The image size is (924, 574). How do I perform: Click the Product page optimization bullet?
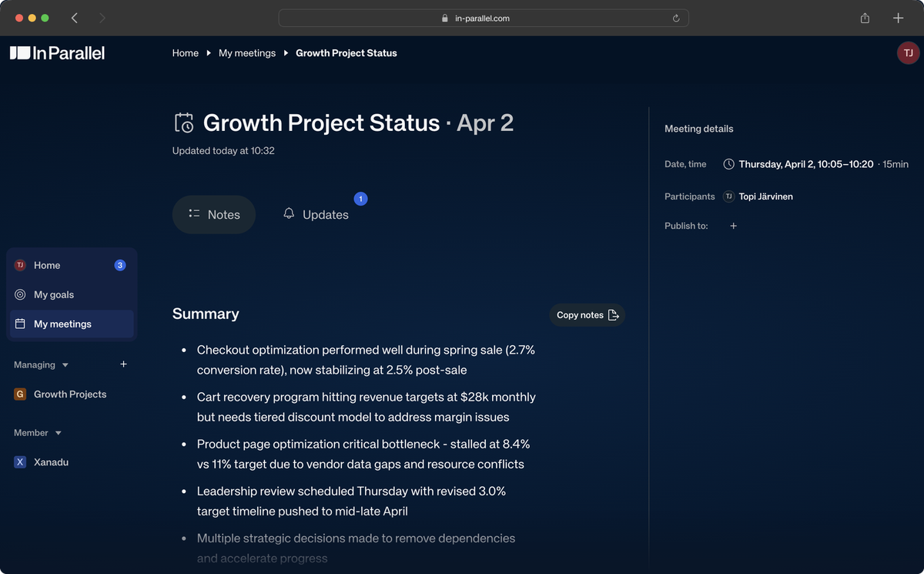(x=363, y=454)
